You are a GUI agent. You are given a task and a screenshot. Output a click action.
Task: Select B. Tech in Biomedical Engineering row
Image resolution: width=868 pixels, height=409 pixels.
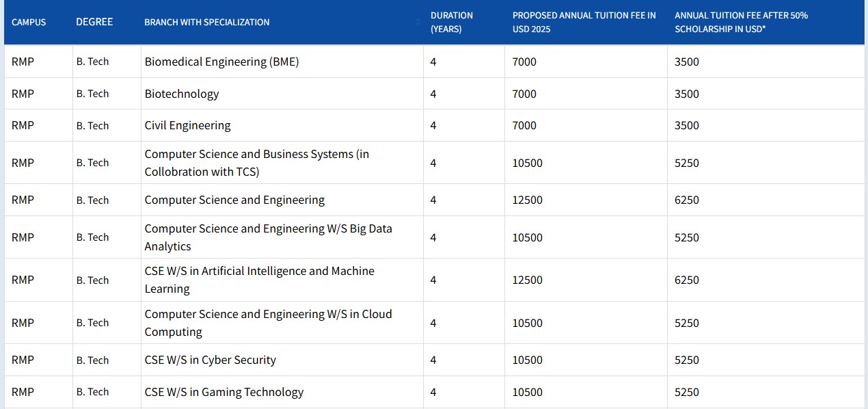click(x=92, y=62)
